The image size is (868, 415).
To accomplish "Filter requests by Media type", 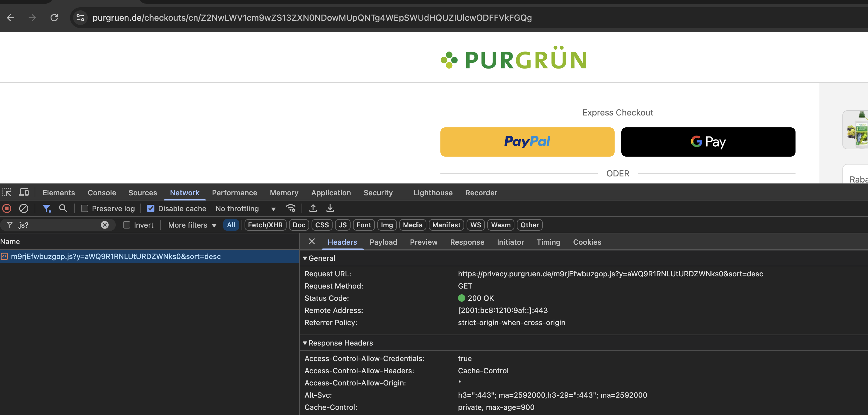I will click(412, 225).
